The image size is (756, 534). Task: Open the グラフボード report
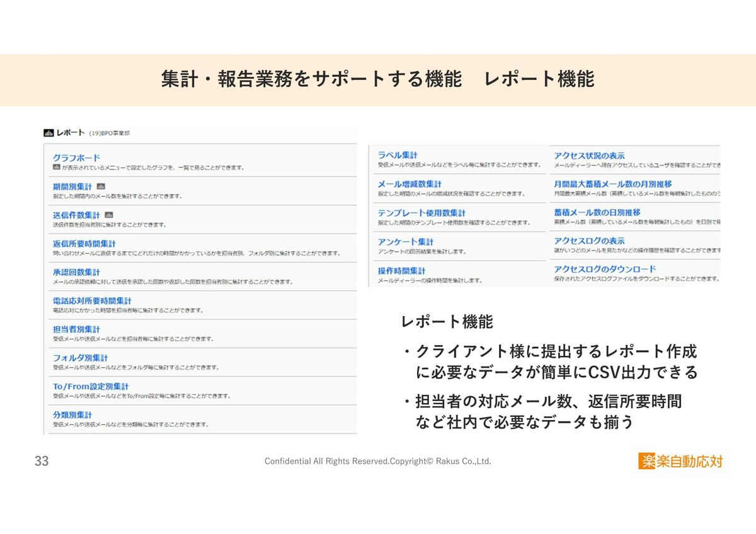76,158
